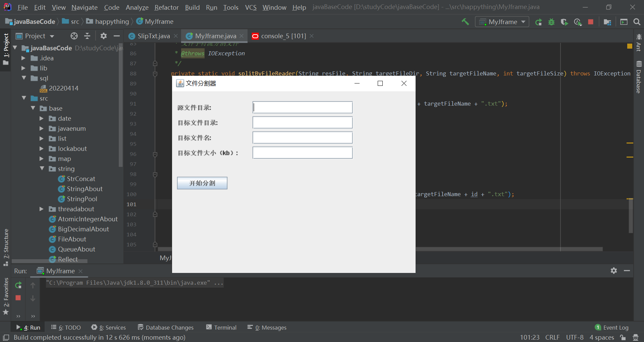
Task: Click CRLF line separator in status bar
Action: (x=552, y=337)
